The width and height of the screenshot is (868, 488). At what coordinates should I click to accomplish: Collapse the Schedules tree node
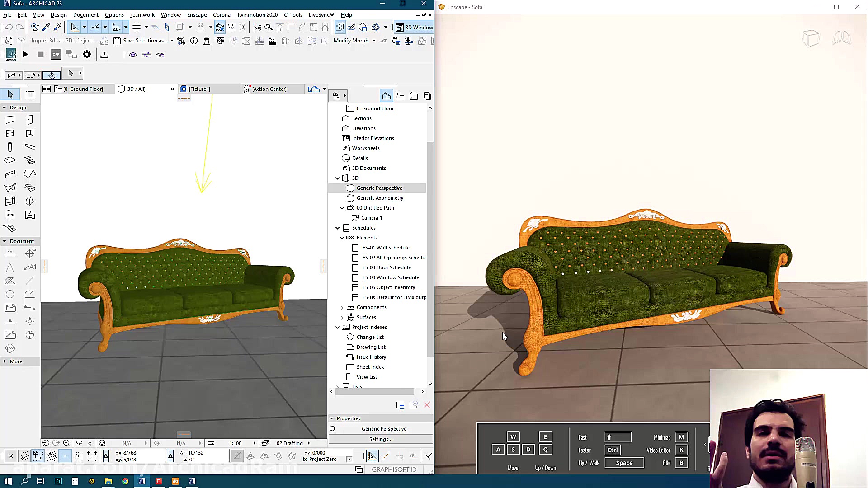(x=337, y=228)
